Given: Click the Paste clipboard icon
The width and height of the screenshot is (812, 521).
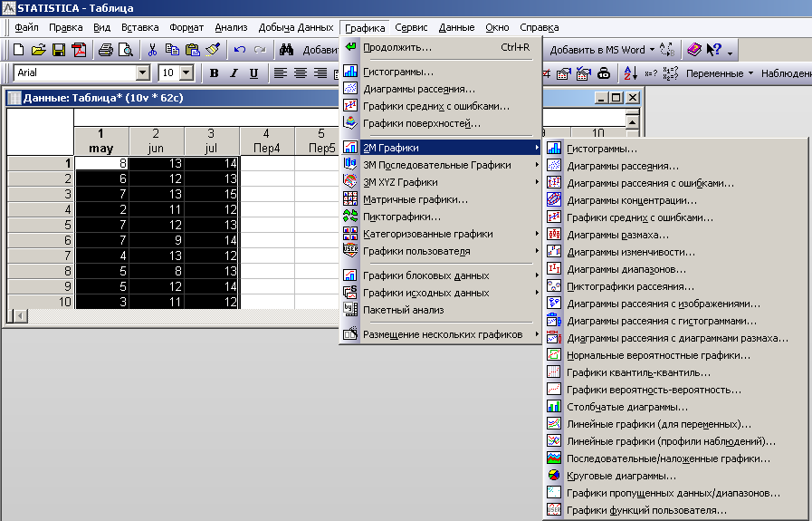Looking at the screenshot, I should click(193, 50).
